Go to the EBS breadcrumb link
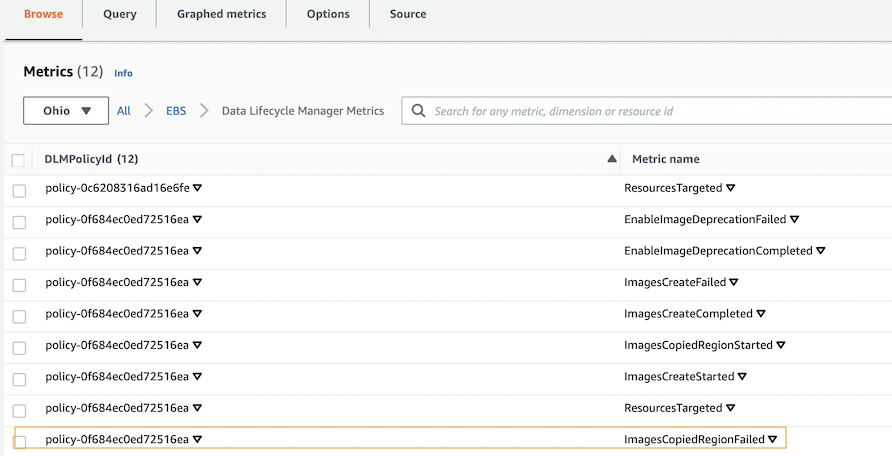892x456 pixels. pyautogui.click(x=176, y=111)
